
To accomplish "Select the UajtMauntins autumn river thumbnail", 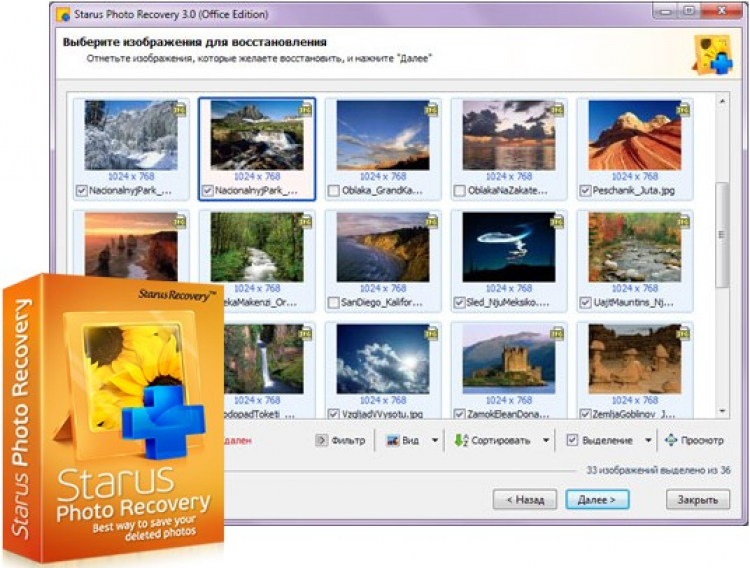I will tap(635, 247).
